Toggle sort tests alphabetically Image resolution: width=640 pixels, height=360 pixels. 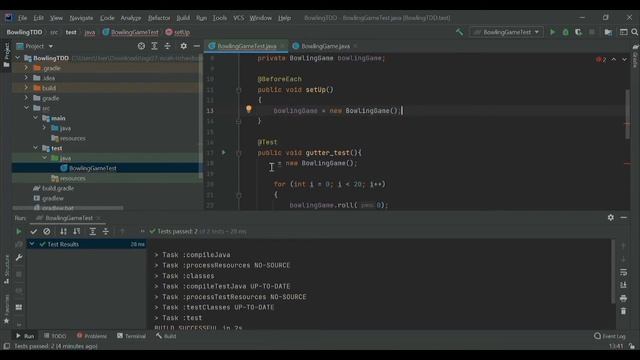[x=63, y=231]
